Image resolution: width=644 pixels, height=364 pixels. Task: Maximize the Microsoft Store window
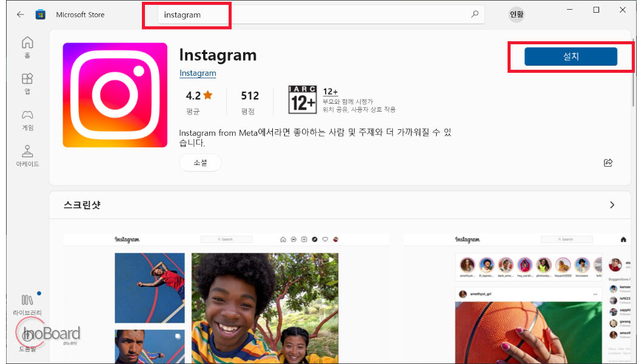[x=596, y=10]
